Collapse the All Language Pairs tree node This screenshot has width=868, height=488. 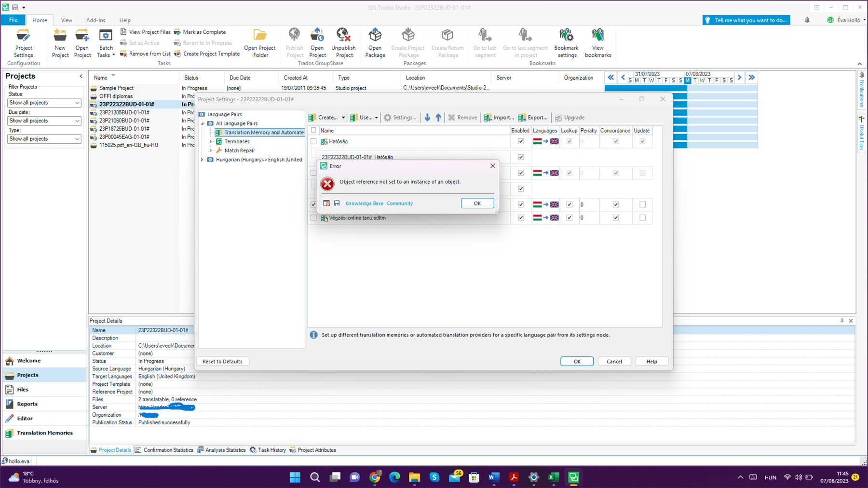(203, 123)
